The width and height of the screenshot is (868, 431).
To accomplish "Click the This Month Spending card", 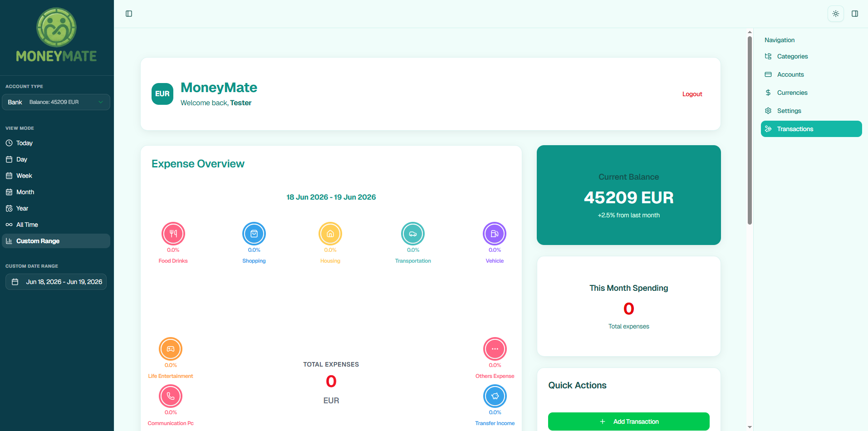I will click(x=629, y=306).
